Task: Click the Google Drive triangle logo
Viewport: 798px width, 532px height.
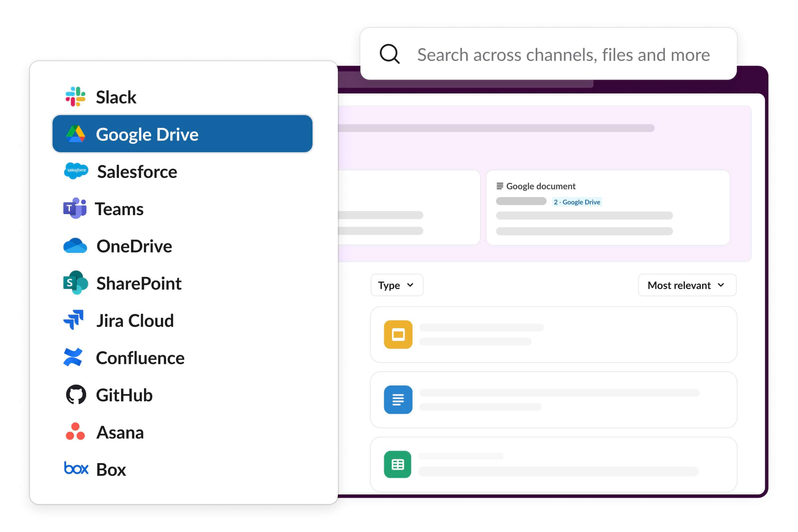Action: (x=76, y=134)
